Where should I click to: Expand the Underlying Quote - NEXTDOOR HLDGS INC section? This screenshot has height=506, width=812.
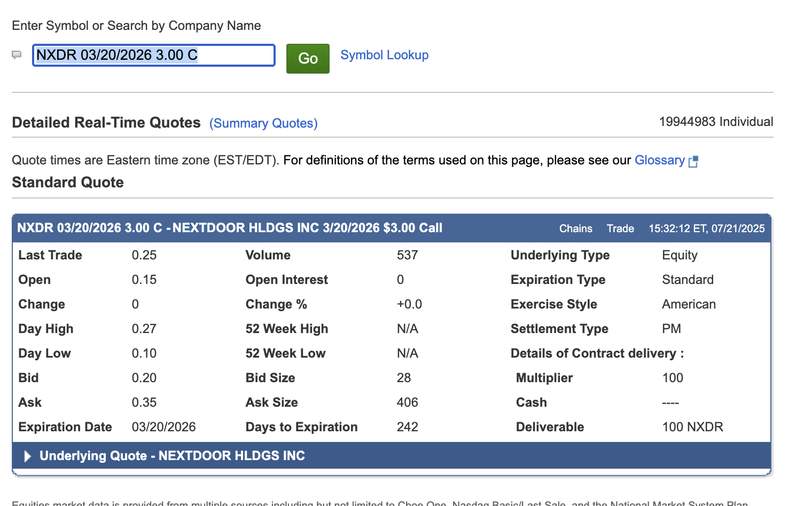pyautogui.click(x=391, y=456)
